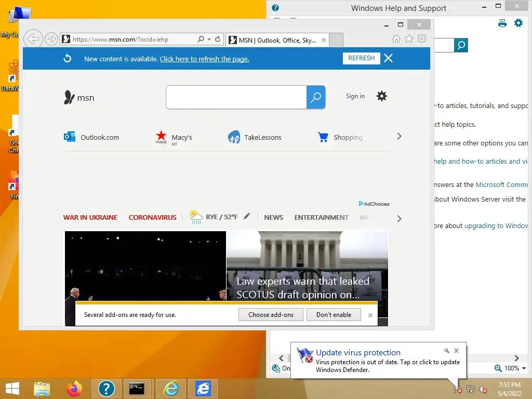Click the Don't enable button
532x399 pixels.
pos(334,314)
